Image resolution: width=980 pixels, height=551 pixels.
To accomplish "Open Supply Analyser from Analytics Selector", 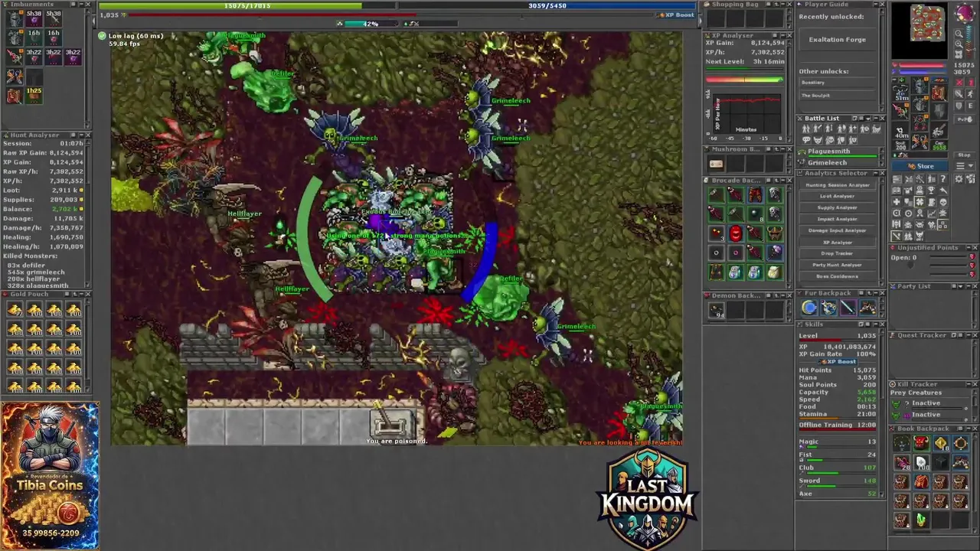I will [x=838, y=207].
